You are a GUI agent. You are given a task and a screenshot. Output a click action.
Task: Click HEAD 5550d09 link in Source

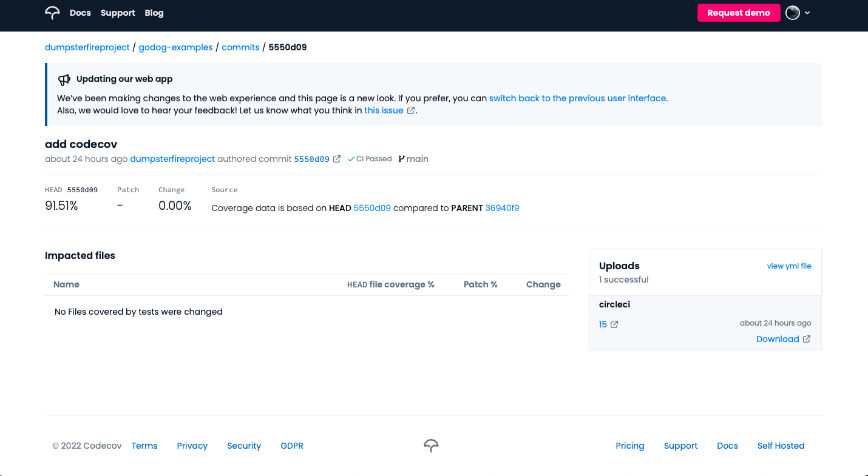click(372, 208)
